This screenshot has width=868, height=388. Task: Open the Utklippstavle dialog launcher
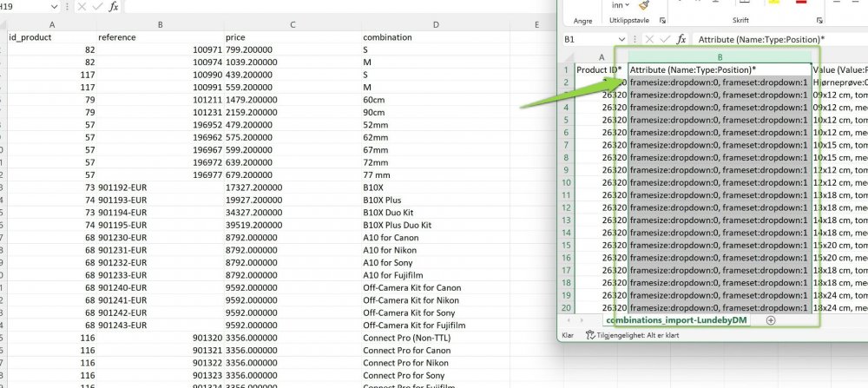[662, 21]
